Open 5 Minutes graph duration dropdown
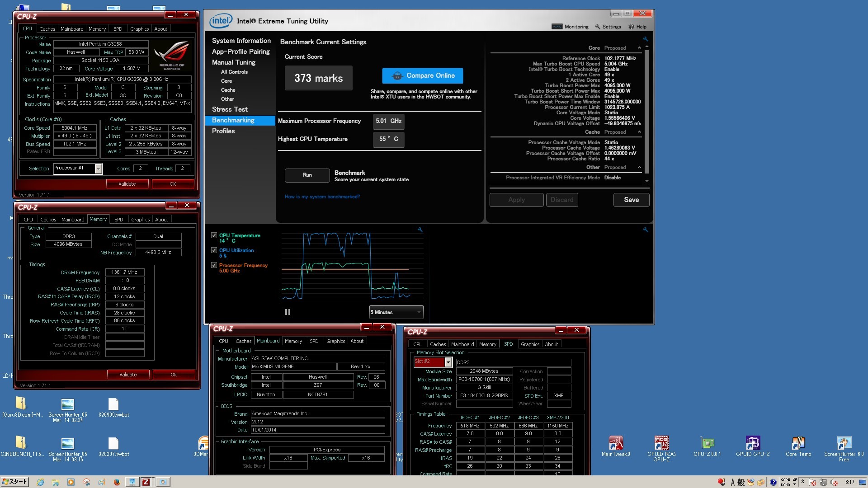The image size is (868, 488). point(396,312)
